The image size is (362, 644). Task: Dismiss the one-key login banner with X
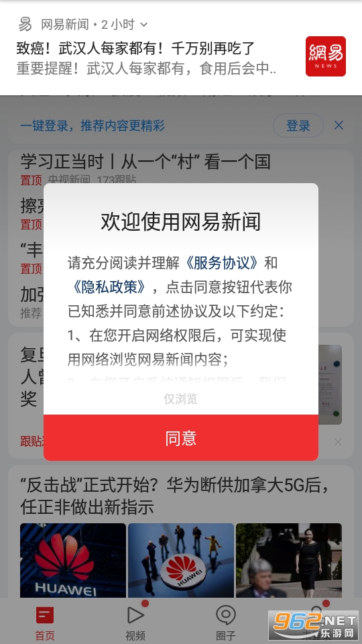click(x=339, y=125)
